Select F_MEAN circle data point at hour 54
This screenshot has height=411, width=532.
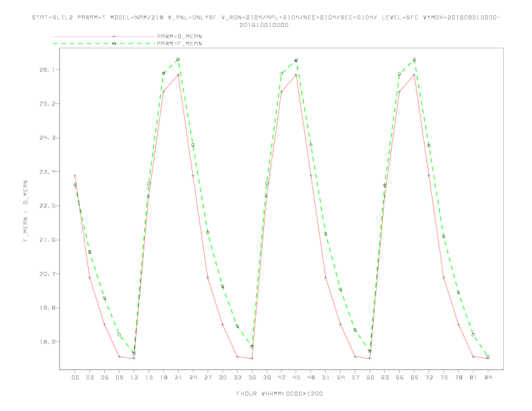pos(341,289)
